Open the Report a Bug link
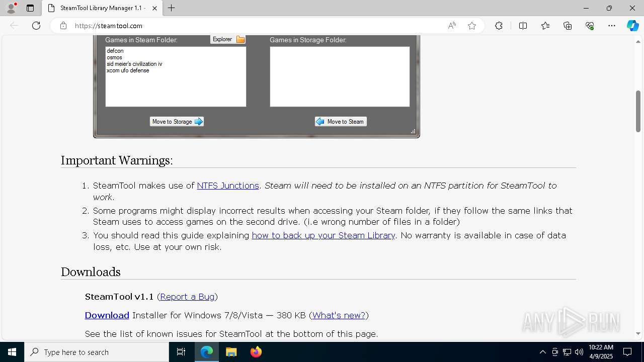 pos(187,297)
